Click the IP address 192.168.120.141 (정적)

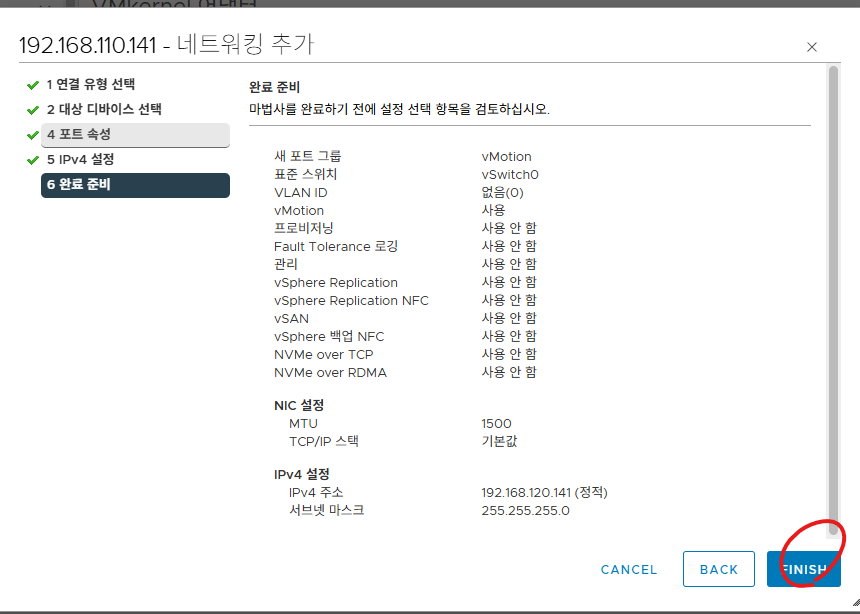544,493
